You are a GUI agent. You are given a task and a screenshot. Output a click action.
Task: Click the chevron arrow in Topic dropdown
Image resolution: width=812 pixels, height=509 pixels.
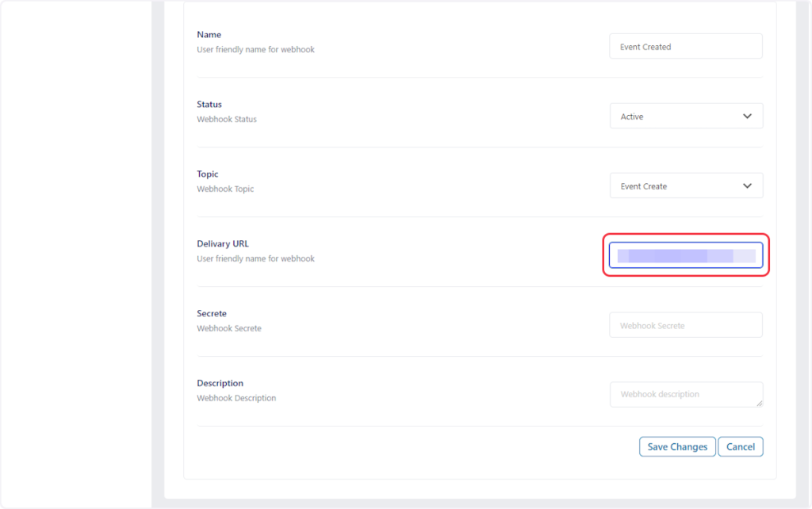(747, 186)
